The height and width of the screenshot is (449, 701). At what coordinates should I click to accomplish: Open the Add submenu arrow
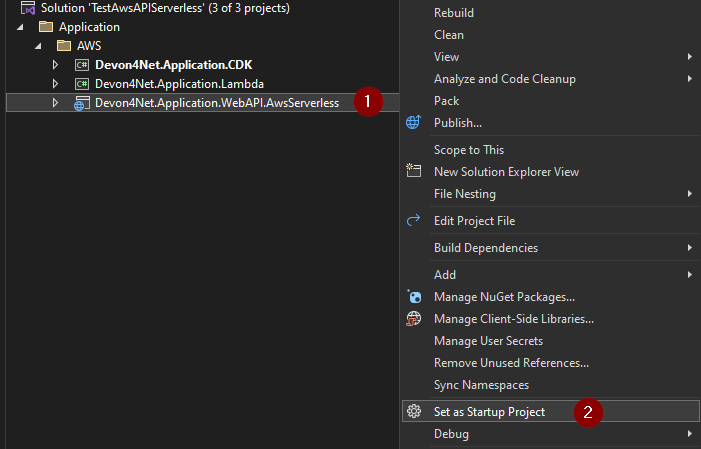tap(689, 275)
